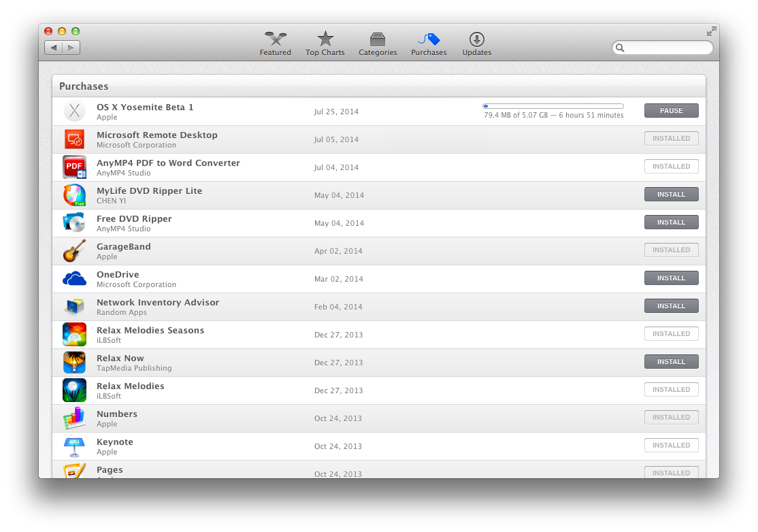Image resolution: width=758 pixels, height=532 pixels.
Task: Click the Relax Melodies Seasons icon
Action: tap(74, 335)
